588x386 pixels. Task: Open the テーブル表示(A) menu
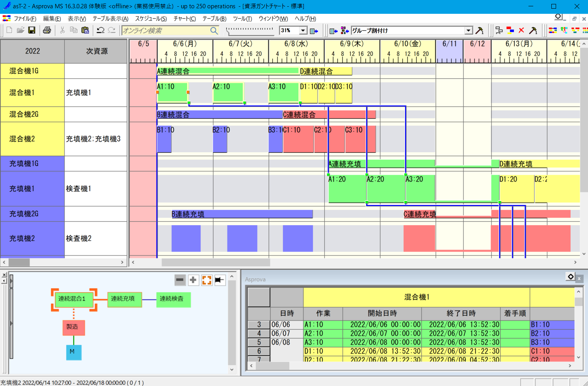point(110,19)
